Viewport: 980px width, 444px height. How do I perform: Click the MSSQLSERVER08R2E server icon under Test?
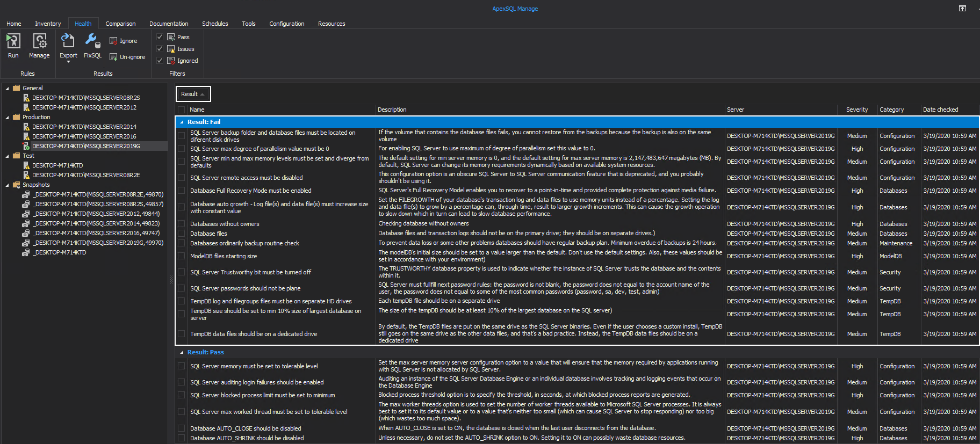26,175
